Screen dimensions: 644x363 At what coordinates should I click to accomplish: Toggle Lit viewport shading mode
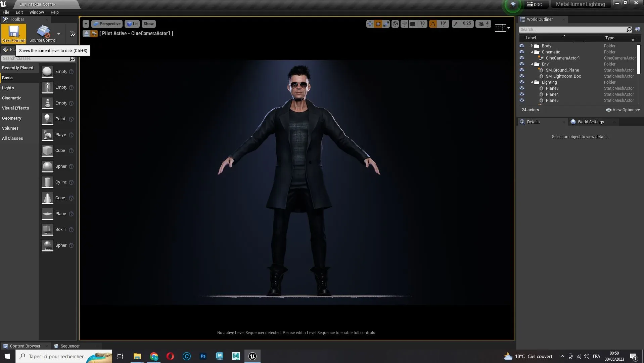[x=132, y=24]
